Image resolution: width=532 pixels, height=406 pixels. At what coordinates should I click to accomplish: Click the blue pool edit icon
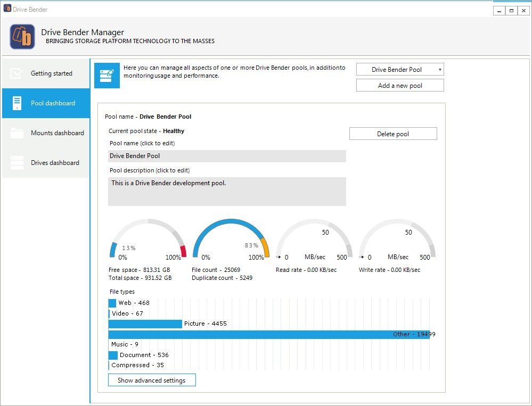[107, 76]
